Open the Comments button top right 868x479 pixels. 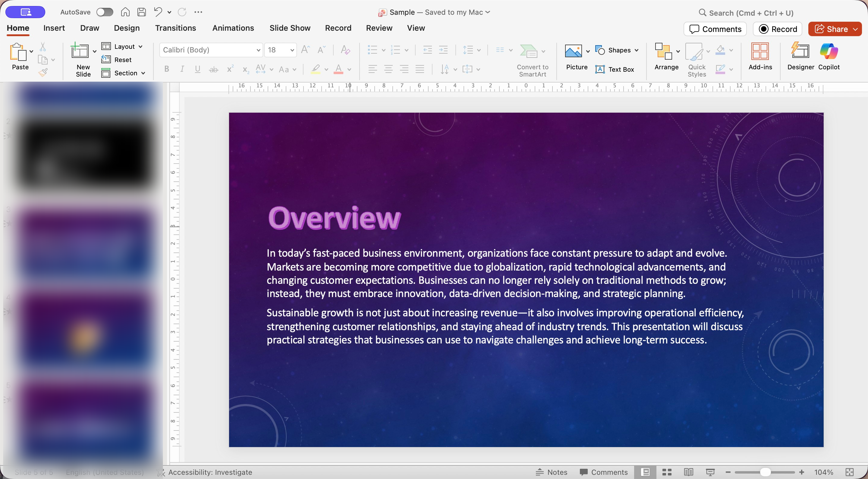tap(715, 29)
